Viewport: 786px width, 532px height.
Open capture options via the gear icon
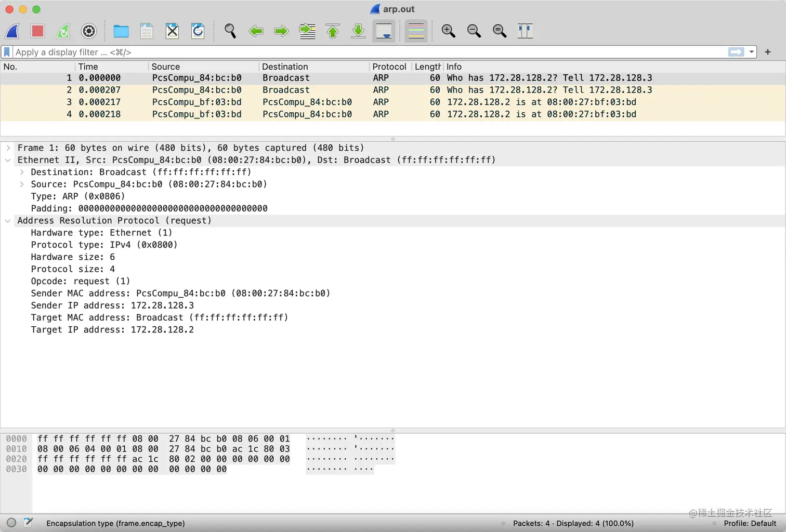(x=89, y=31)
